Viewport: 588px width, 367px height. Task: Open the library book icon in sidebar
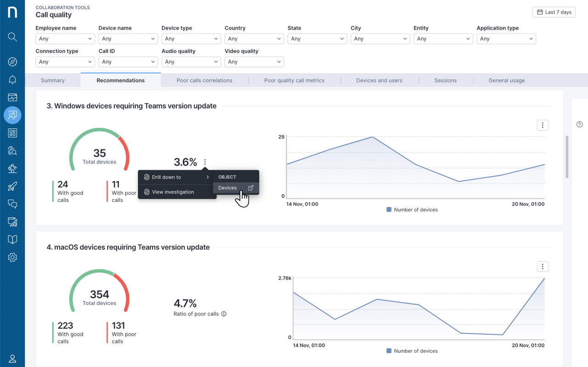[12, 239]
